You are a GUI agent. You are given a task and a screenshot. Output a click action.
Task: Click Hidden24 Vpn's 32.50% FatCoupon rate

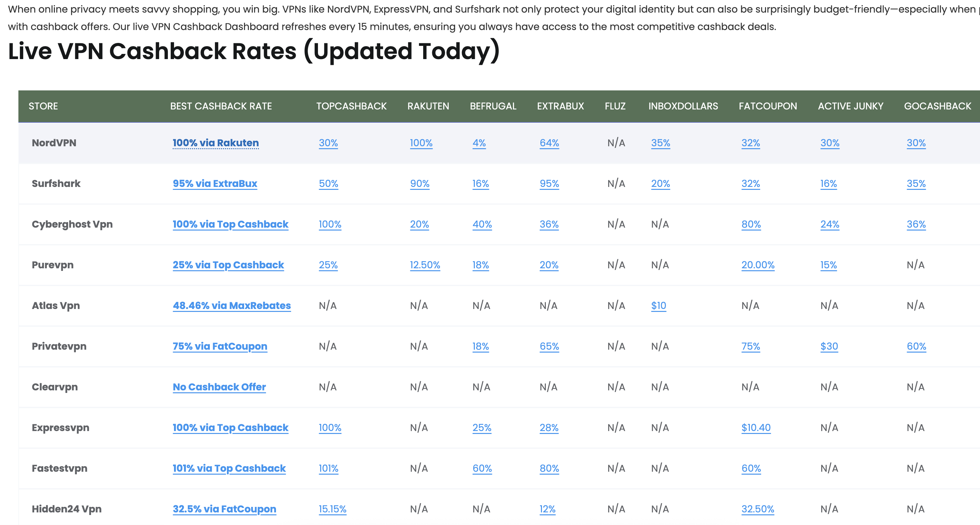(758, 510)
